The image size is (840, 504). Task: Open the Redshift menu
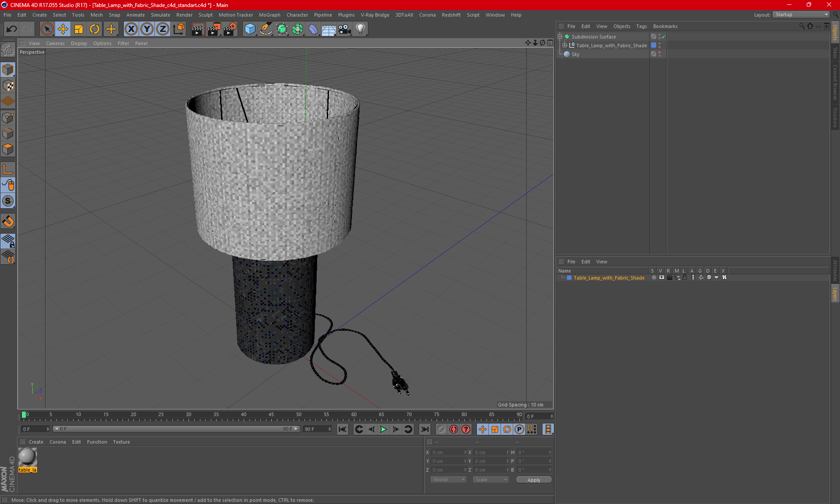(x=451, y=15)
